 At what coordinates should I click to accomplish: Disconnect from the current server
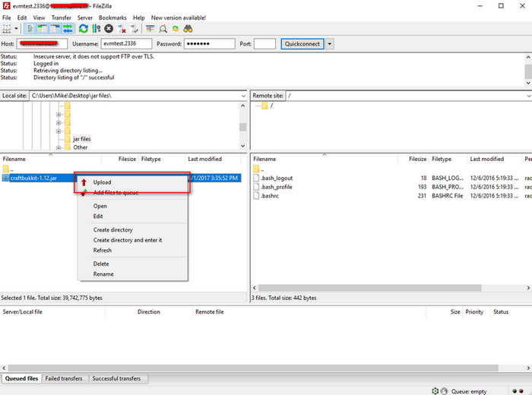click(122, 29)
